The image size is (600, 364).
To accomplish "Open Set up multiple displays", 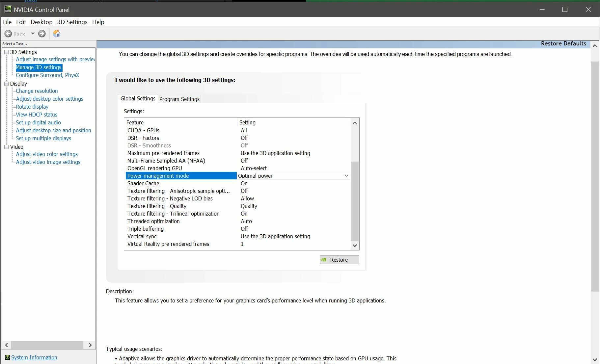I will coord(43,138).
